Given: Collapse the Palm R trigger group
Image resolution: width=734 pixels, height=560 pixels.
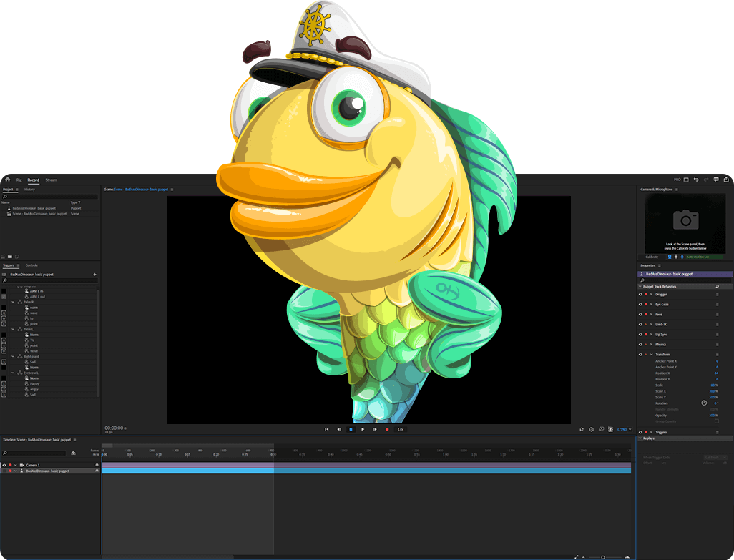Looking at the screenshot, I should click(x=12, y=302).
